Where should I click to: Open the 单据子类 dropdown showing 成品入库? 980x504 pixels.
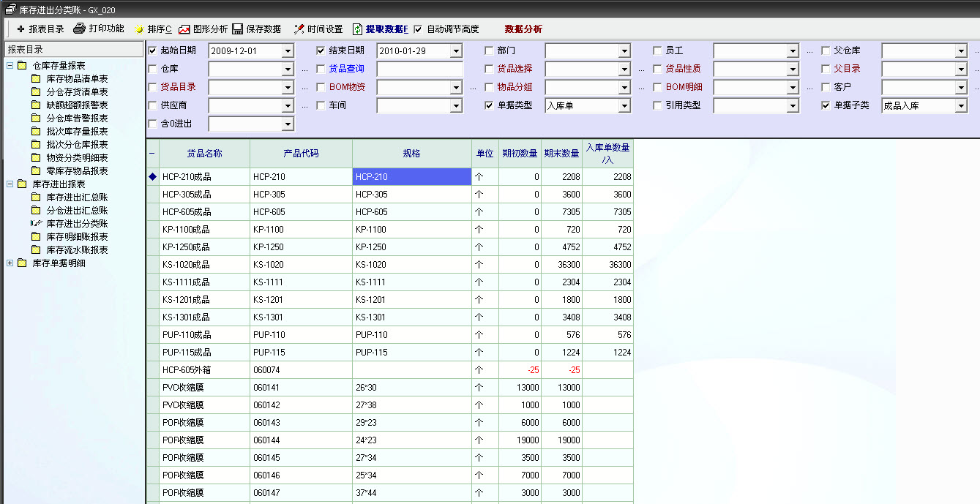(961, 106)
